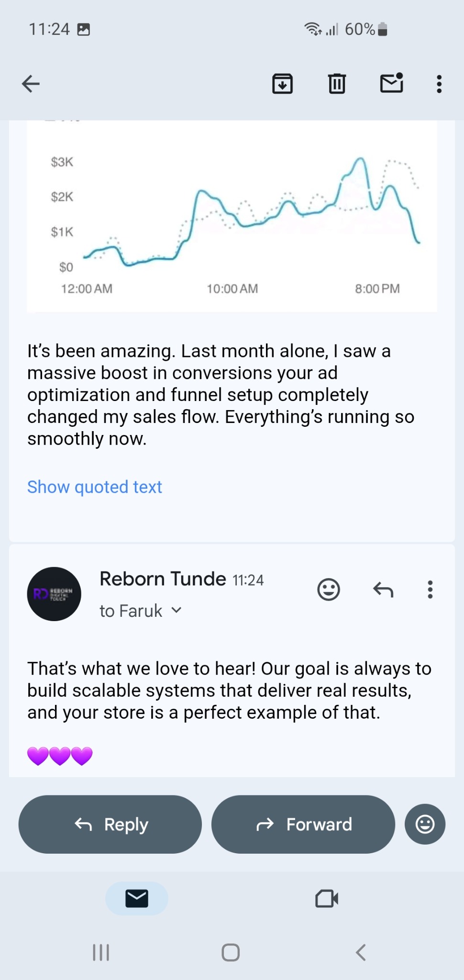Open Android recent apps view
Image resolution: width=464 pixels, height=980 pixels.
pyautogui.click(x=101, y=952)
